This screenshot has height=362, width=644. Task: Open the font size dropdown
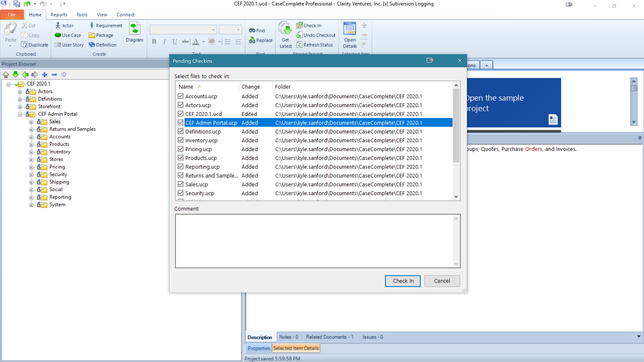coord(238,30)
